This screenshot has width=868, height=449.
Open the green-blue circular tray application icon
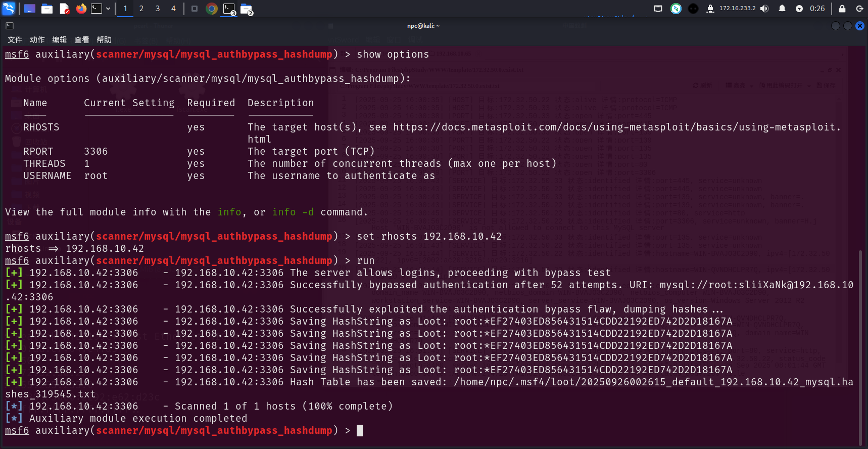click(676, 9)
